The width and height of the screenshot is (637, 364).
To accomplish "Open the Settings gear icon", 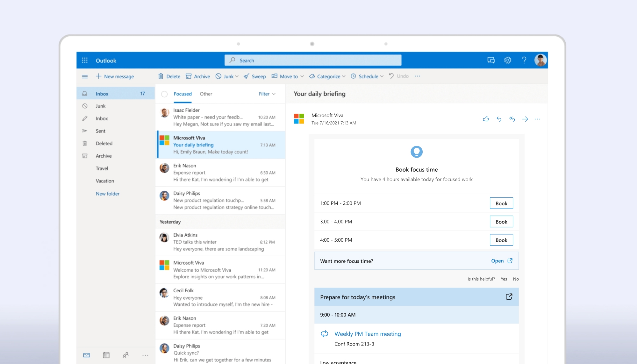I will point(508,60).
